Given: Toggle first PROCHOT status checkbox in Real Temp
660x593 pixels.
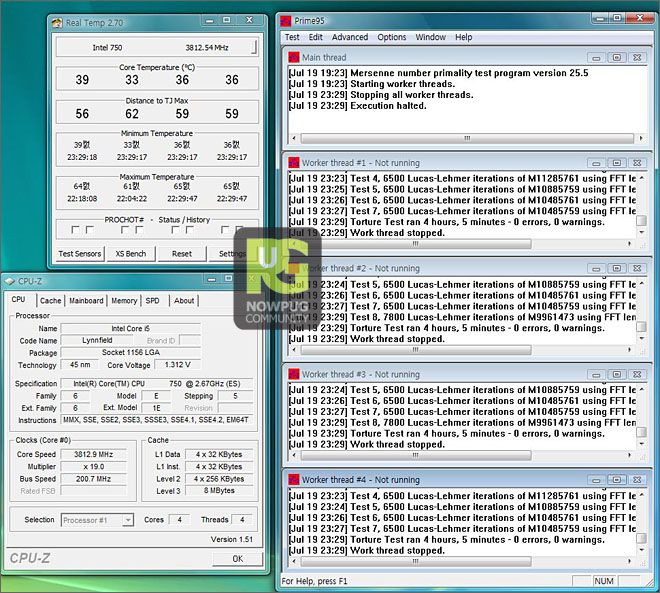Looking at the screenshot, I should pyautogui.click(x=75, y=230).
